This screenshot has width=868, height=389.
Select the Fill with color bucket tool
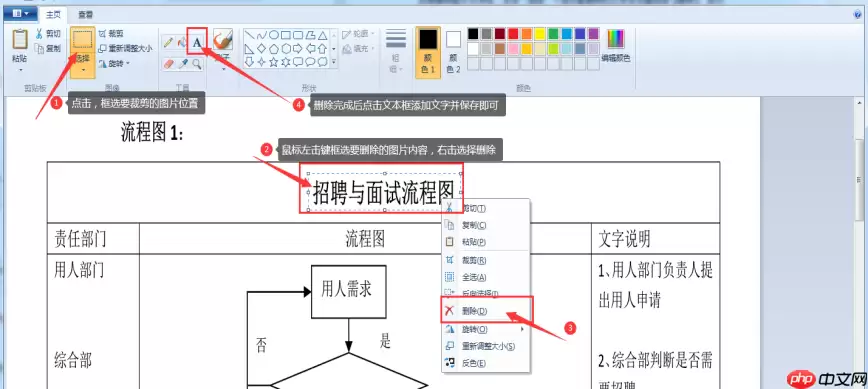point(182,43)
